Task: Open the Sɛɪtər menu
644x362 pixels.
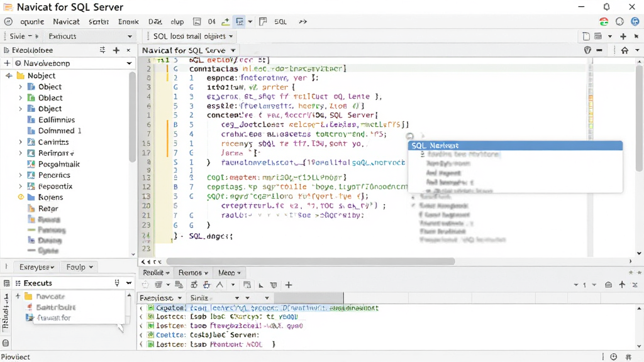Action: click(x=99, y=22)
